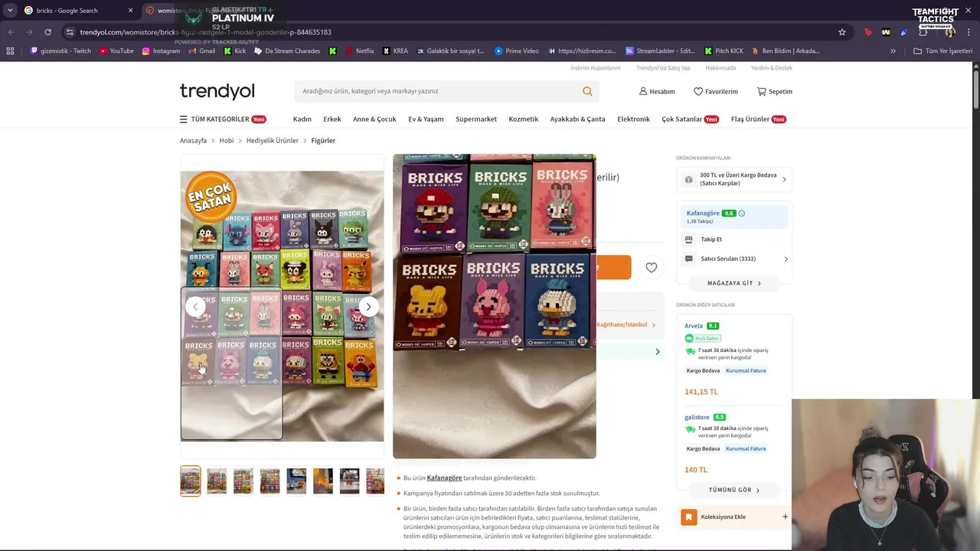This screenshot has height=551, width=980.
Task: Go to Hobi breadcrumb
Action: point(227,141)
